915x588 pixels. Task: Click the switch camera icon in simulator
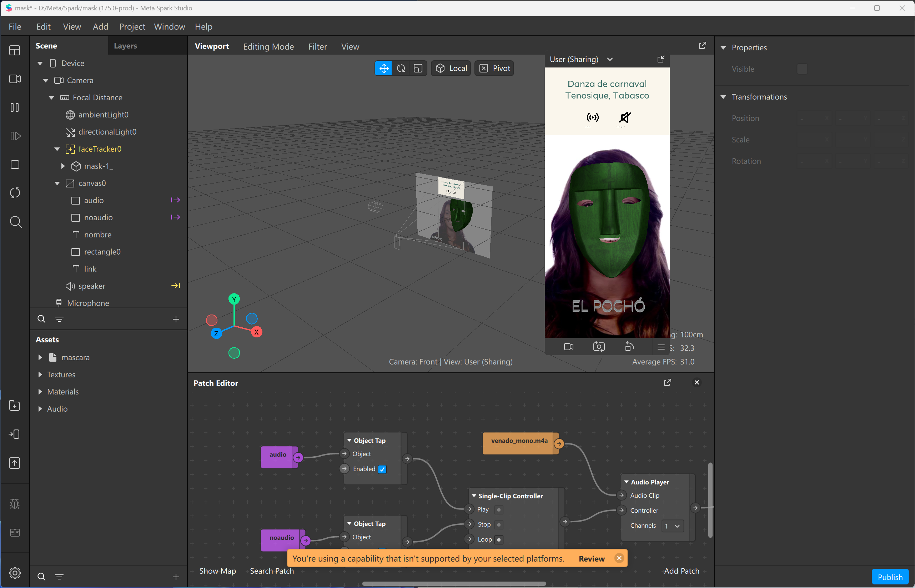click(x=599, y=347)
